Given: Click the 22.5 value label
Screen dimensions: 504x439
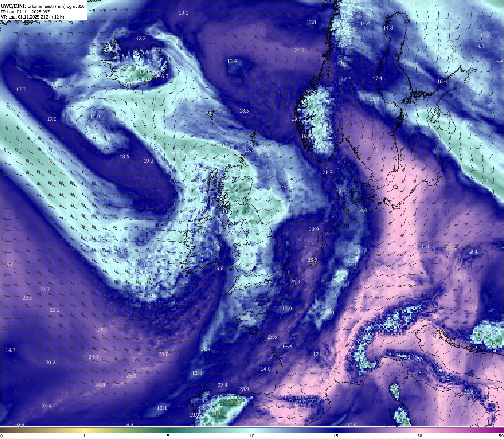Looking at the screenshot, I should pyautogui.click(x=299, y=51).
